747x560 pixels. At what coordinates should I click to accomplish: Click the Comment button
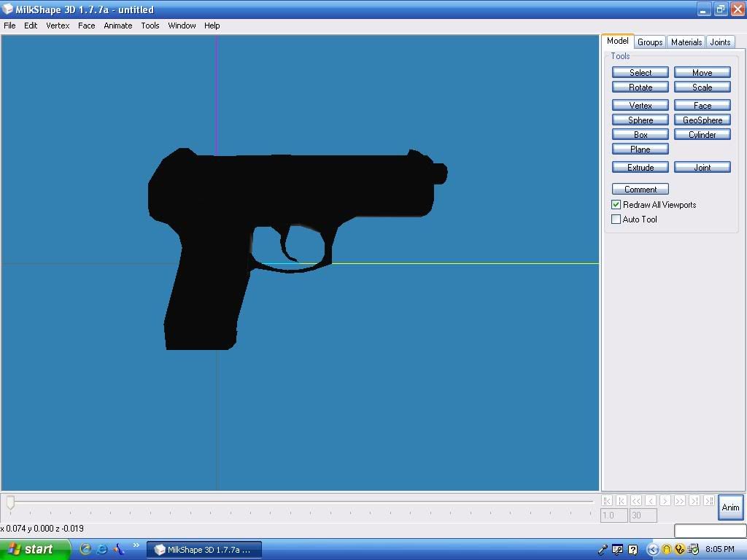[x=640, y=189]
